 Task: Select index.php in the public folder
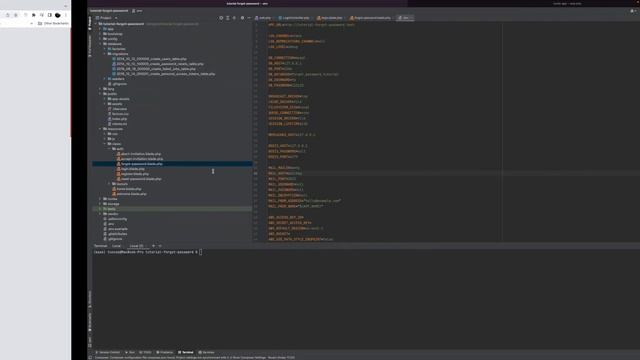click(x=118, y=119)
